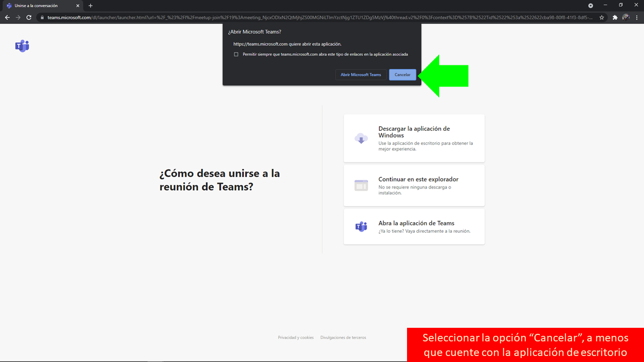644x362 pixels.
Task: Click the Cancelar button in the dialog
Action: pyautogui.click(x=403, y=75)
